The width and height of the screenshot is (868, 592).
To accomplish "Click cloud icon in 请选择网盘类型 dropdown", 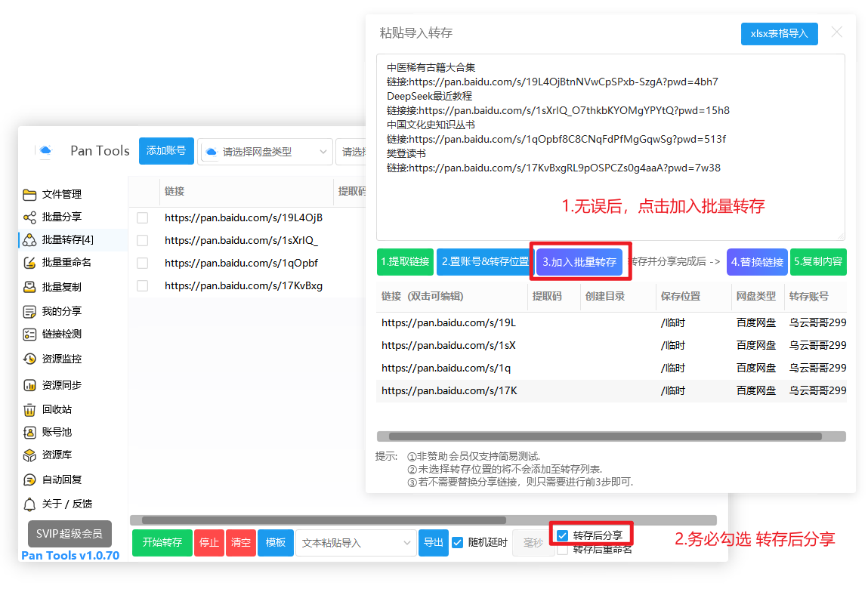I will [x=211, y=152].
